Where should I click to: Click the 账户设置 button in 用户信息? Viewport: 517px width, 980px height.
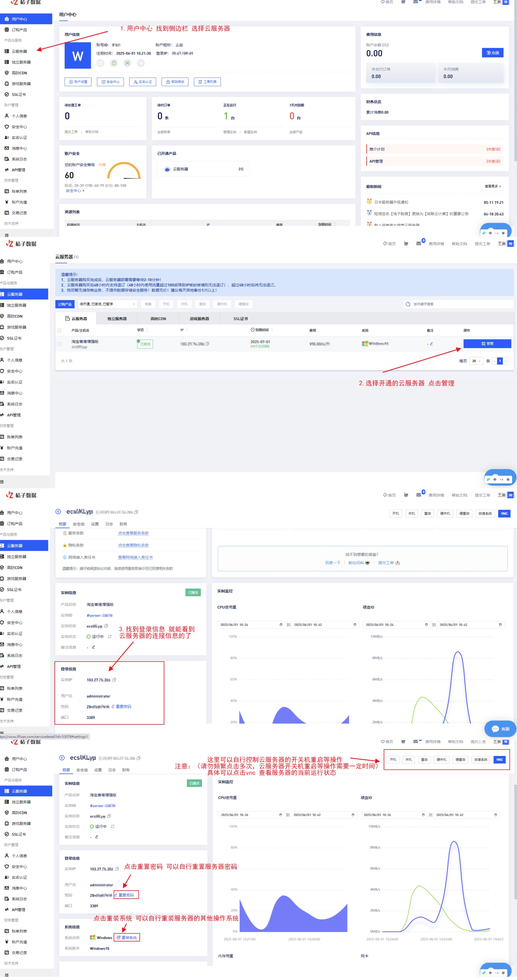78,82
